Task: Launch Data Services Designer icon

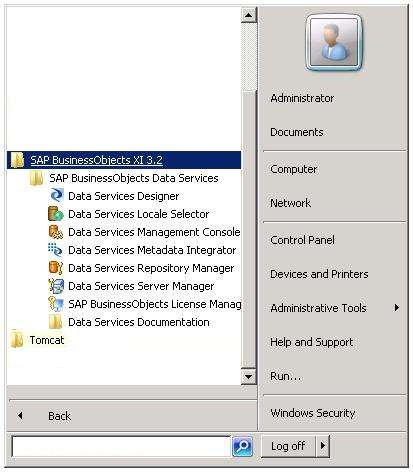Action: point(56,196)
